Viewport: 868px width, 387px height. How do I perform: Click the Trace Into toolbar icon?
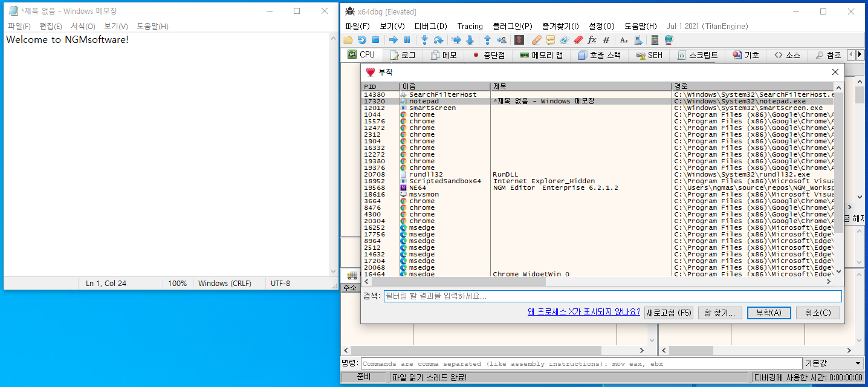(x=456, y=40)
